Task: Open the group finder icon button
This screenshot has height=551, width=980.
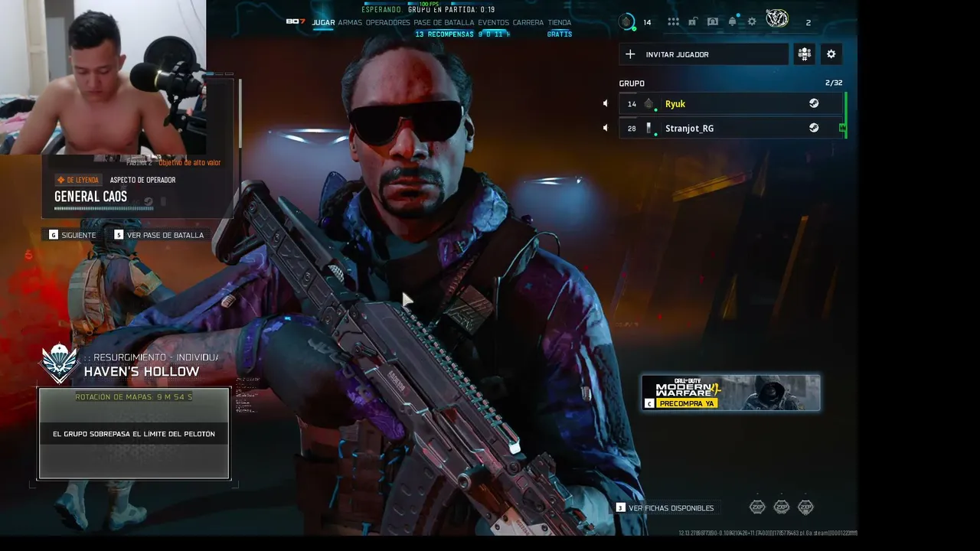Action: pos(805,54)
